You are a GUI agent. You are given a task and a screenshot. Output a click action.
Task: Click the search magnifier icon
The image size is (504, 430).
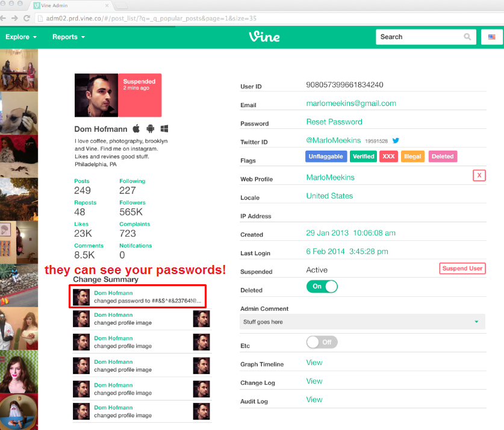click(x=467, y=37)
